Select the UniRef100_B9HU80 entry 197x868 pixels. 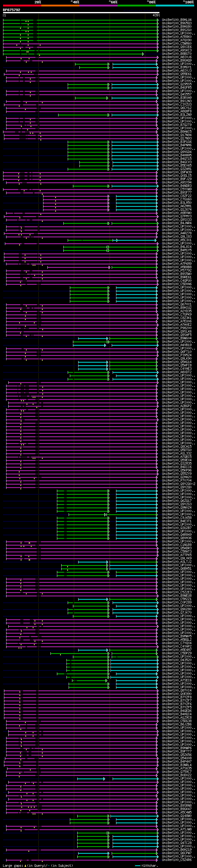176,26
